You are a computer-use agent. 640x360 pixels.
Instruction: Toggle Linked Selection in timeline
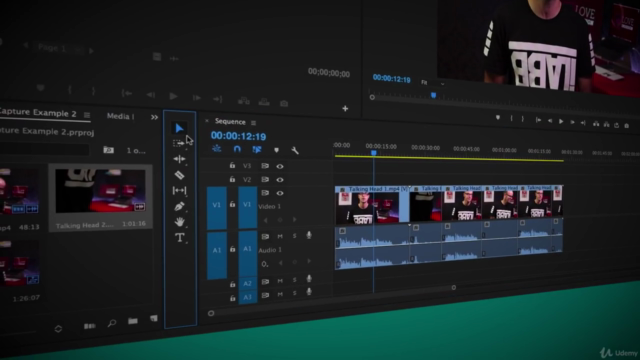click(256, 150)
